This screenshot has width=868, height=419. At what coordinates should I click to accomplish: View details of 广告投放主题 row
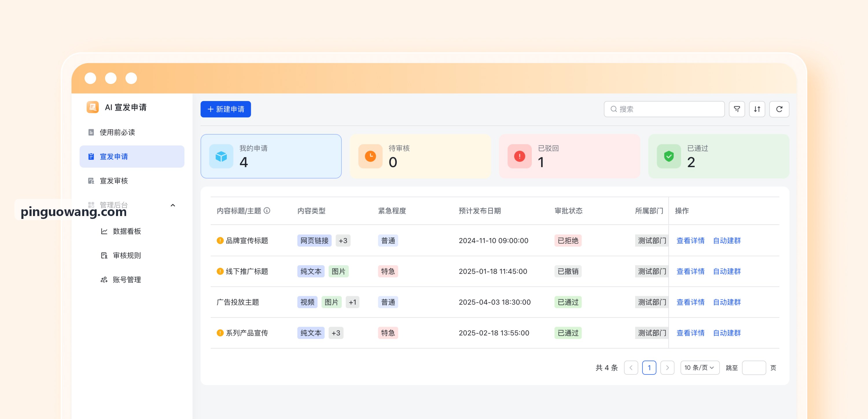[x=690, y=302]
